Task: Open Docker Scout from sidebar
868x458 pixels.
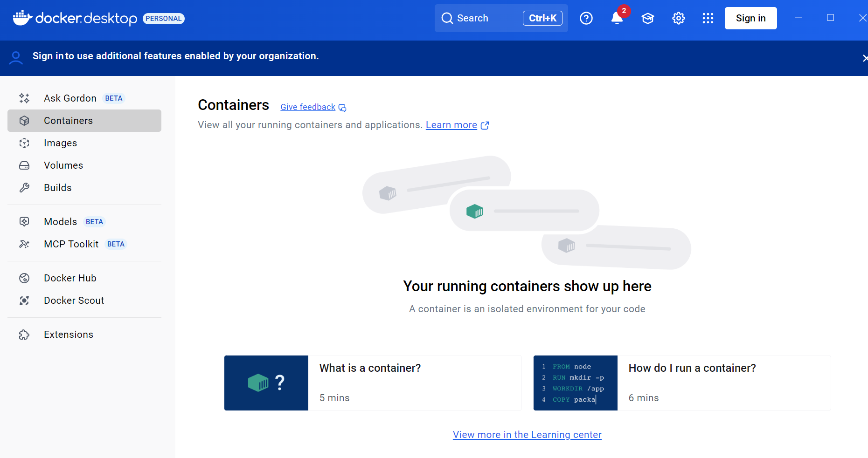Action: [x=84, y=301]
